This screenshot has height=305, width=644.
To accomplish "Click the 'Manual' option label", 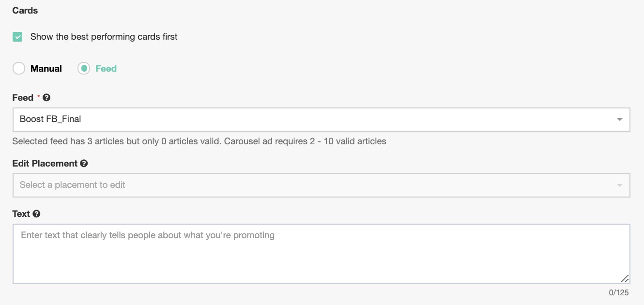I will pyautogui.click(x=46, y=69).
